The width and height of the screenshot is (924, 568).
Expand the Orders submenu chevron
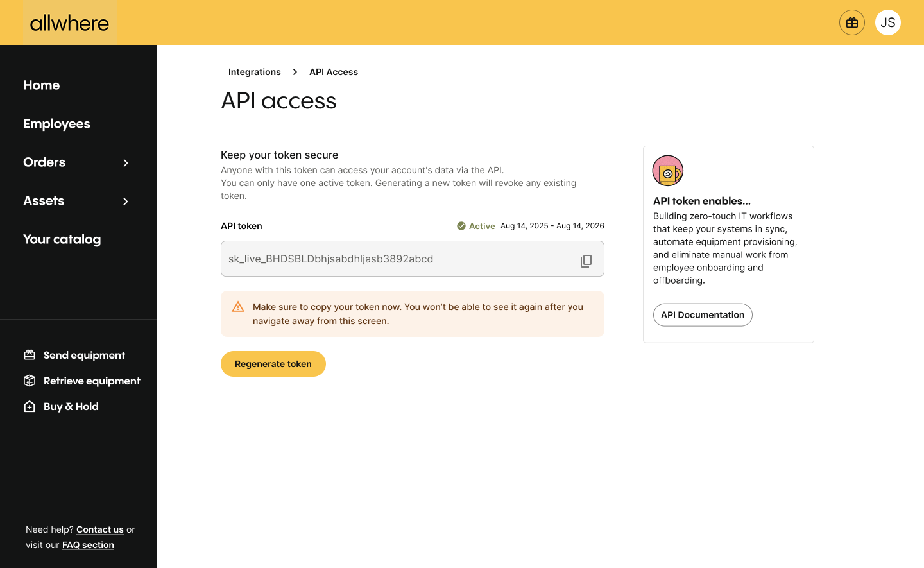[x=126, y=163]
